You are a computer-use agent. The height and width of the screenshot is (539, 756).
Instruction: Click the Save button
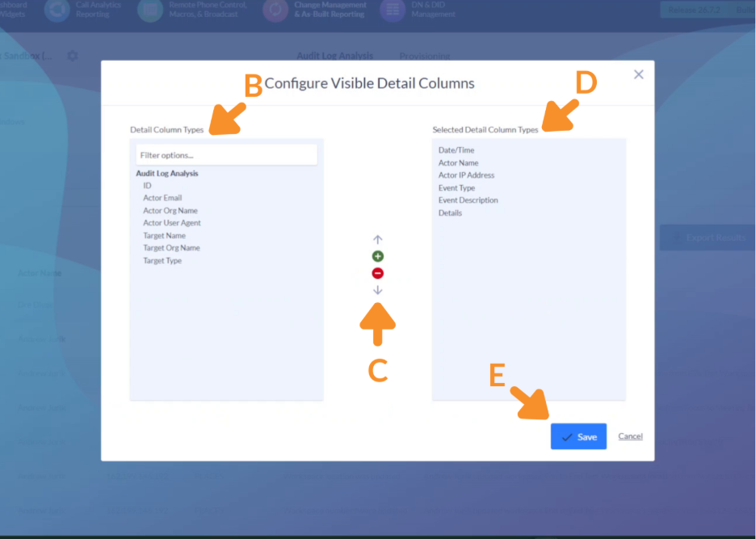578,436
